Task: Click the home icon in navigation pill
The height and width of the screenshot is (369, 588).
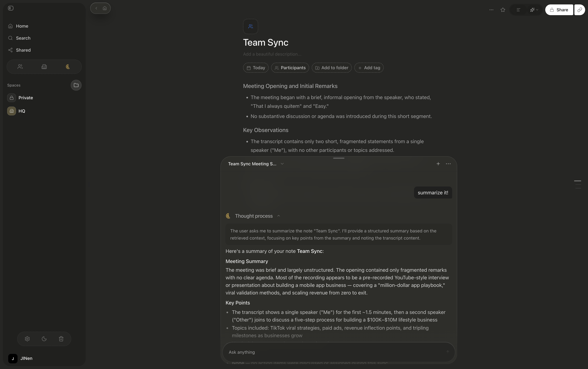Action: [x=105, y=8]
